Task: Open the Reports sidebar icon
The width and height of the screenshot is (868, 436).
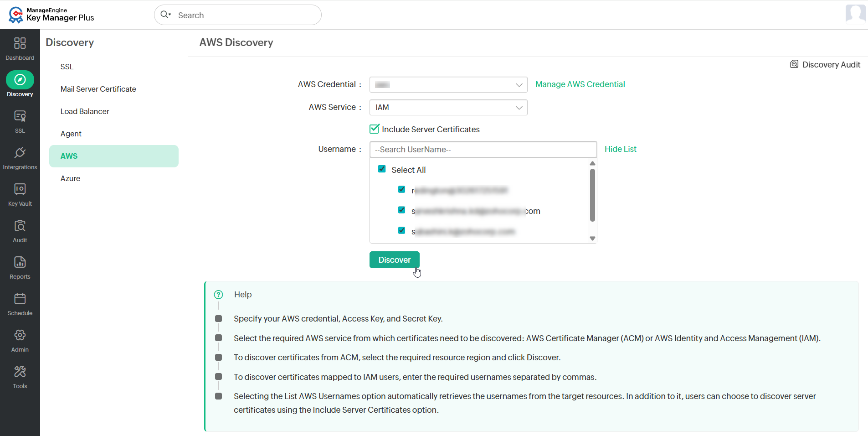Action: [x=20, y=262]
